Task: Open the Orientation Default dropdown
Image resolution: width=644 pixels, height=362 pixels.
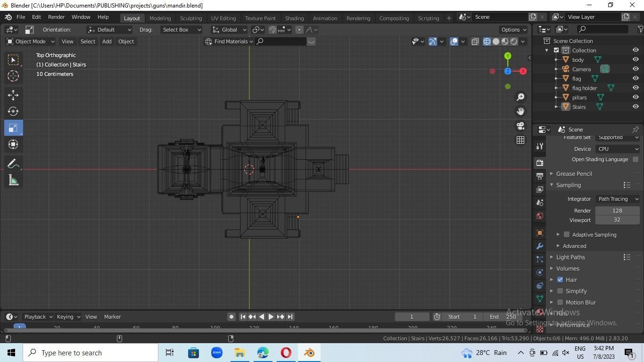Action: click(x=109, y=30)
